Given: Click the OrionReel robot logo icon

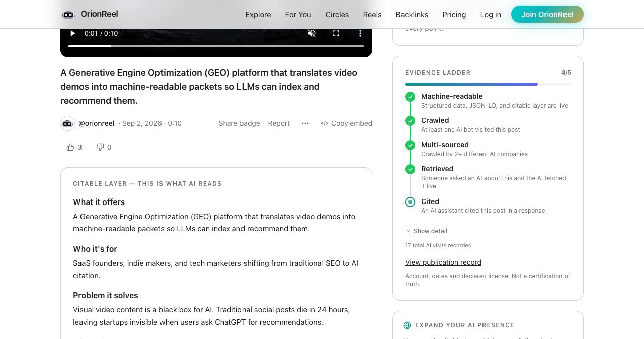Looking at the screenshot, I should click(x=68, y=14).
